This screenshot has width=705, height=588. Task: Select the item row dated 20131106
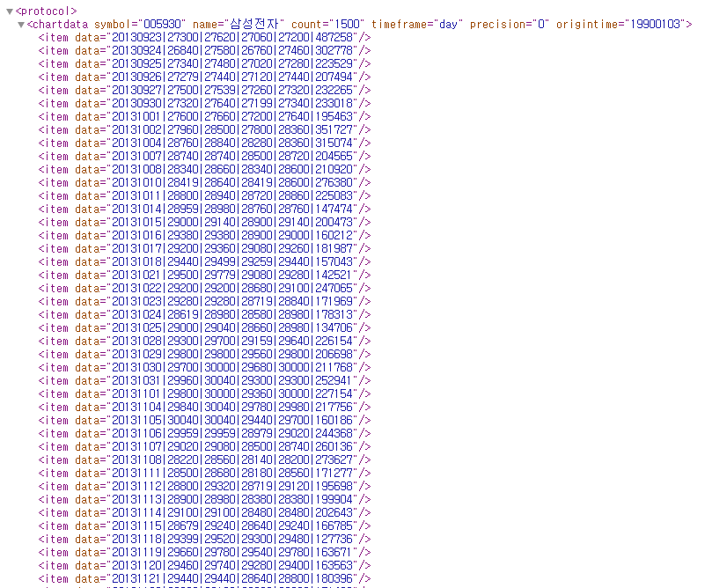pos(204,434)
